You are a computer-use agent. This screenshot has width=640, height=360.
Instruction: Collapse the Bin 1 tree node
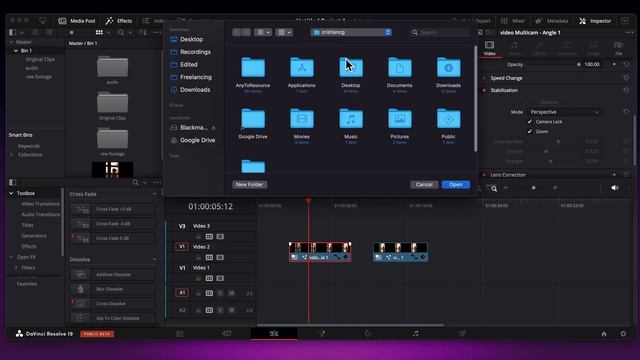coord(16,51)
